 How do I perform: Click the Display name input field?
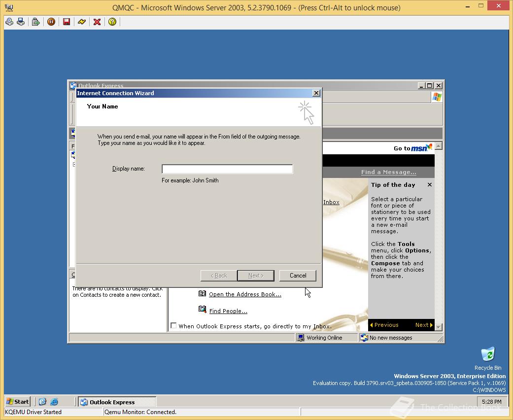click(x=227, y=169)
